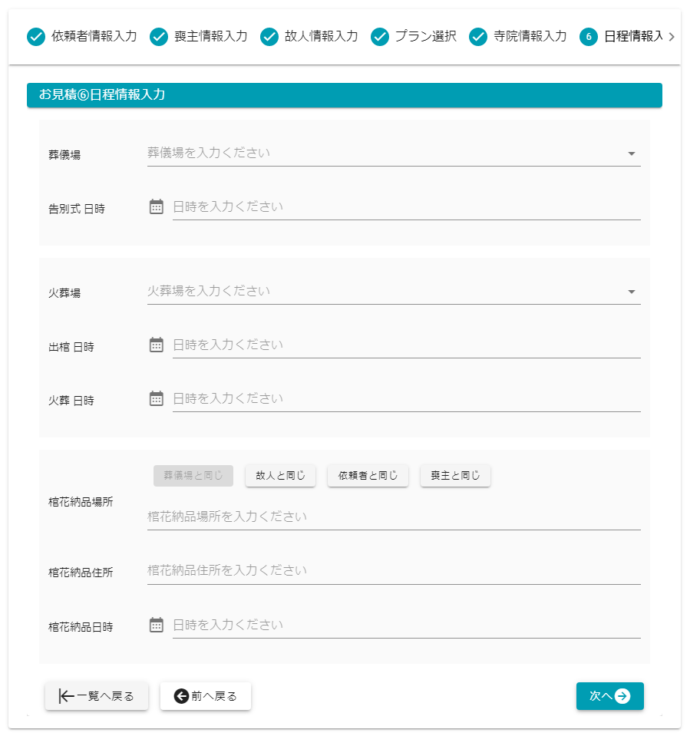
Task: Focus the 棺花納品住所 input field
Action: (393, 570)
